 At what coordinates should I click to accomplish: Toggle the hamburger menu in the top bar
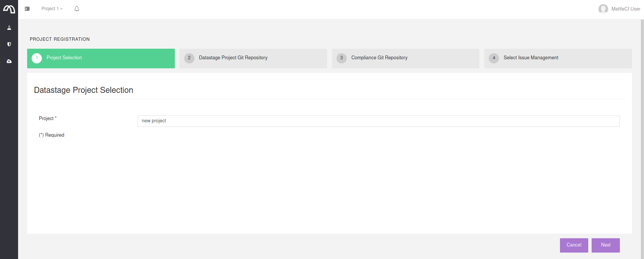pos(27,9)
